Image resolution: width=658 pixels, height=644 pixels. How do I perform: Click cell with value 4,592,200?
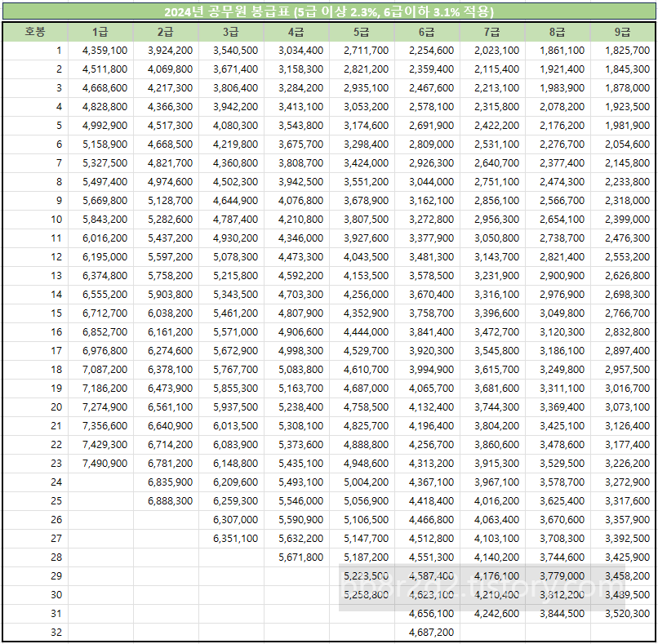(296, 276)
